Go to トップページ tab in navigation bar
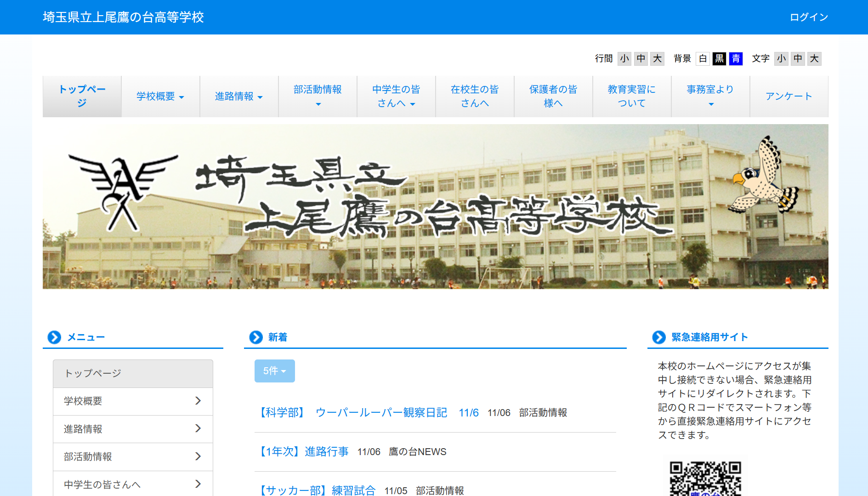Viewport: 868px width, 496px height. click(x=82, y=97)
